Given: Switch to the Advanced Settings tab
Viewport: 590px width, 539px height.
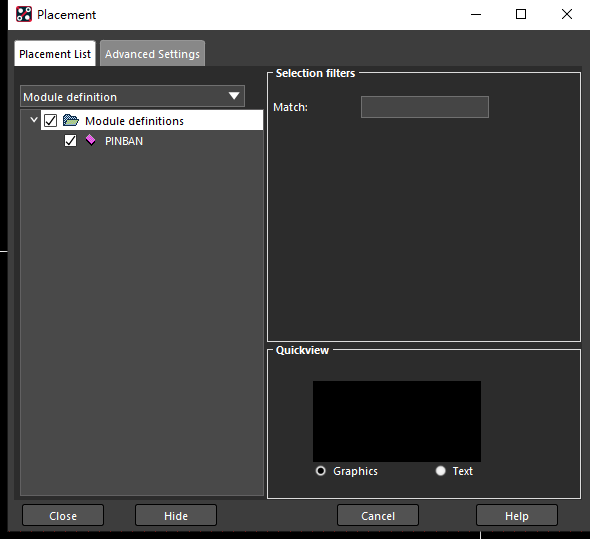Looking at the screenshot, I should click(152, 54).
